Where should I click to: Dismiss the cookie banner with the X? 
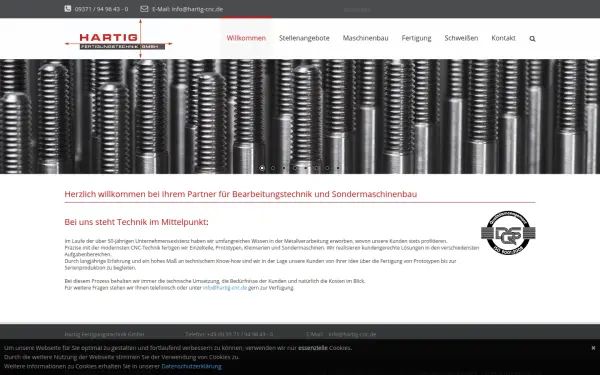coord(593,348)
